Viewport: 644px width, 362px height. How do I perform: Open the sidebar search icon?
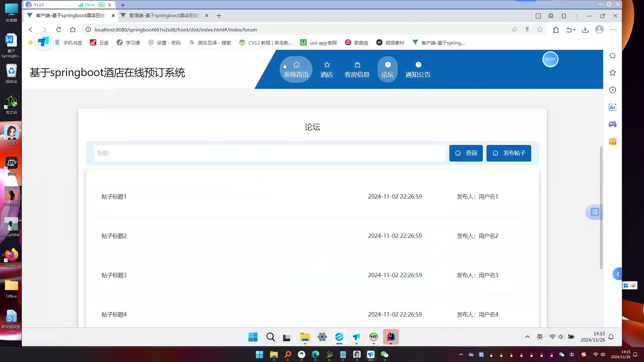pyautogui.click(x=613, y=56)
